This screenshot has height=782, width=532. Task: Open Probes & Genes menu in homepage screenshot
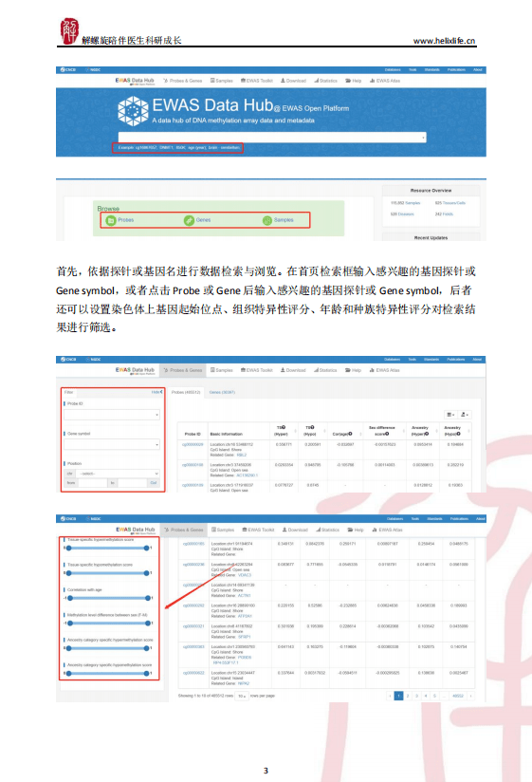pyautogui.click(x=183, y=81)
